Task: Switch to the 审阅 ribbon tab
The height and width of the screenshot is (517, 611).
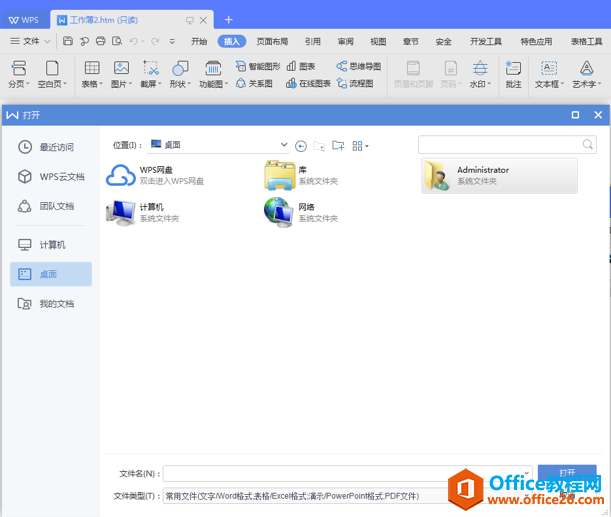Action: coord(345,41)
